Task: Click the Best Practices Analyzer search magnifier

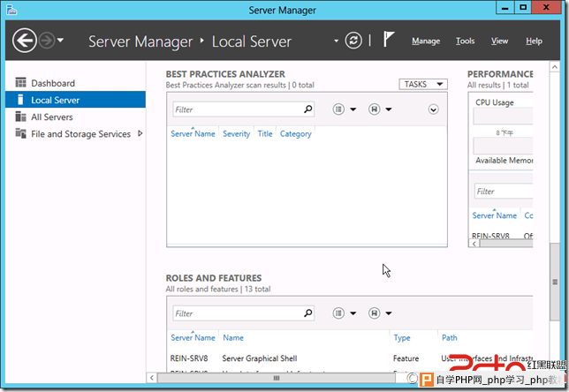Action: [x=308, y=109]
